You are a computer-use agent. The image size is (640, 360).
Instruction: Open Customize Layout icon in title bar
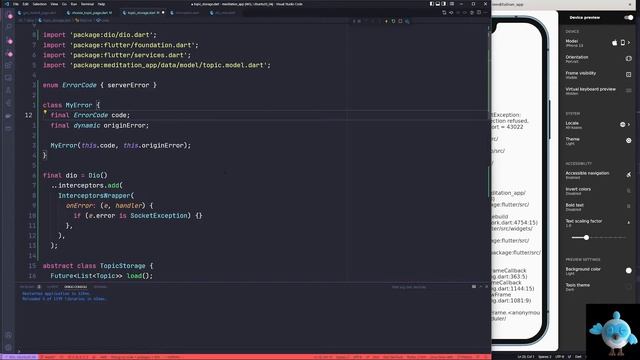452,4
